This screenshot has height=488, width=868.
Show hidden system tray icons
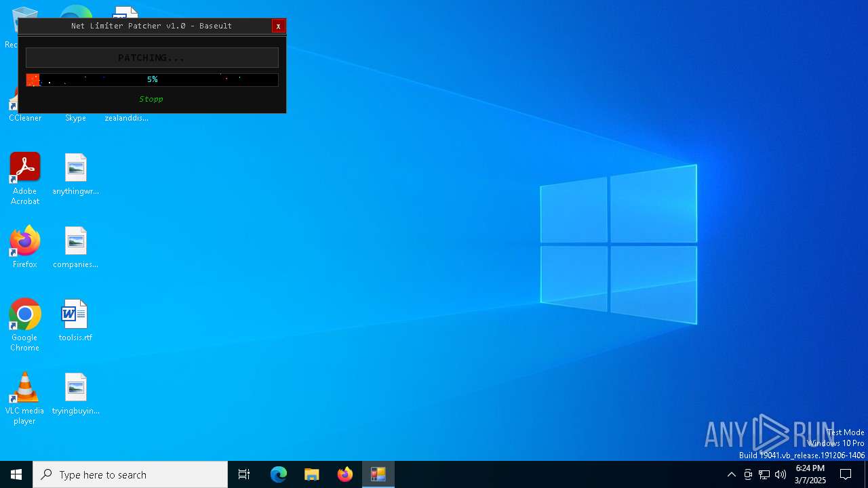[731, 474]
